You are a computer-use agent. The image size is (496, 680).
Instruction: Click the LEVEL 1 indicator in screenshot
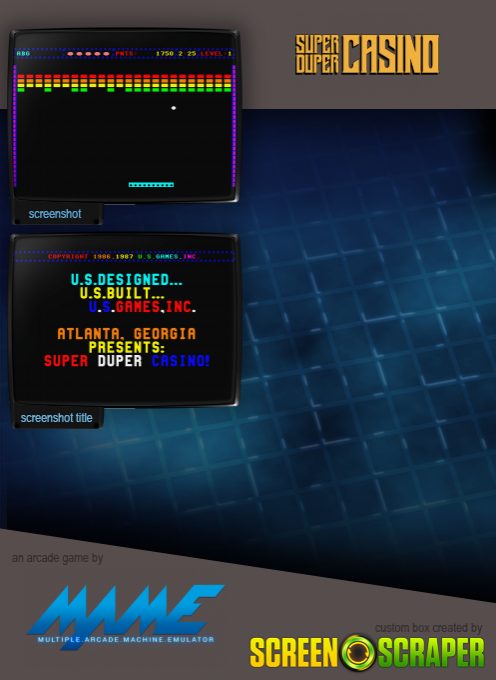tap(216, 54)
